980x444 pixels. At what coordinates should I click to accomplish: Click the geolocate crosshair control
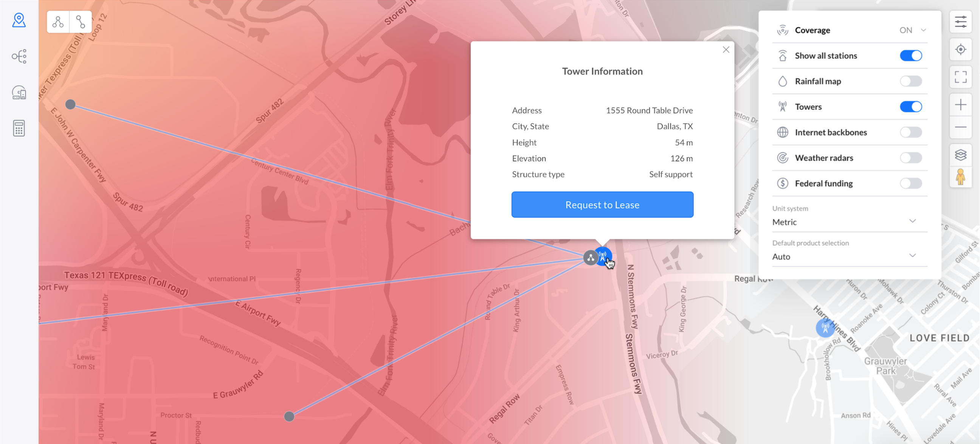(x=960, y=50)
